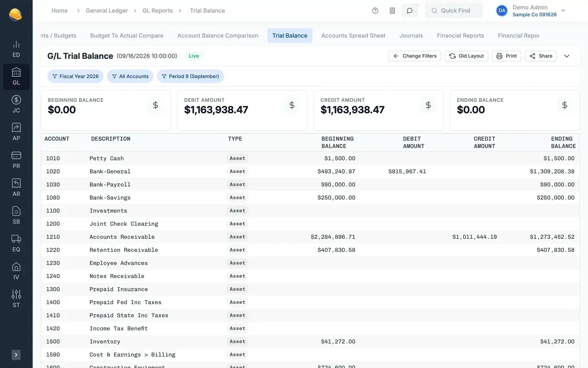Viewport: 588px width, 368px height.
Task: Open the All Accounts filter
Action: [130, 76]
